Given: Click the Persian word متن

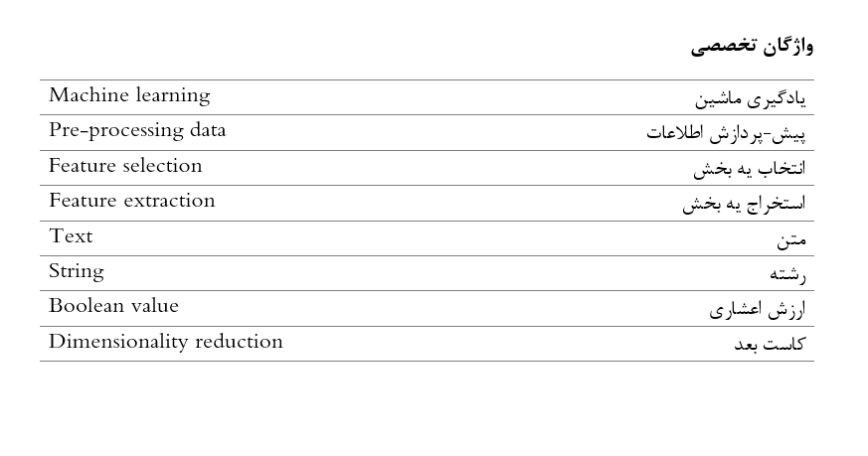Looking at the screenshot, I should coord(791,239).
